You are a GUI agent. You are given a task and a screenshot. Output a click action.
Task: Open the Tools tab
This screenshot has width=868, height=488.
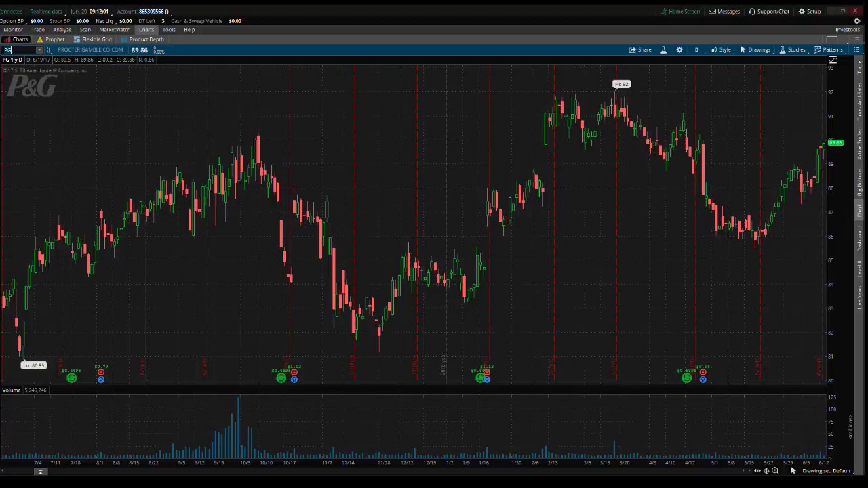(x=169, y=30)
